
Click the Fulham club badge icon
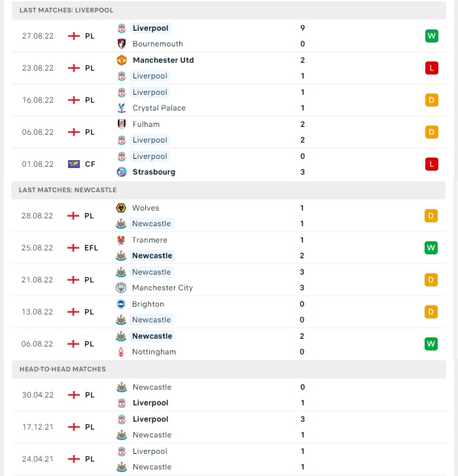coord(122,124)
